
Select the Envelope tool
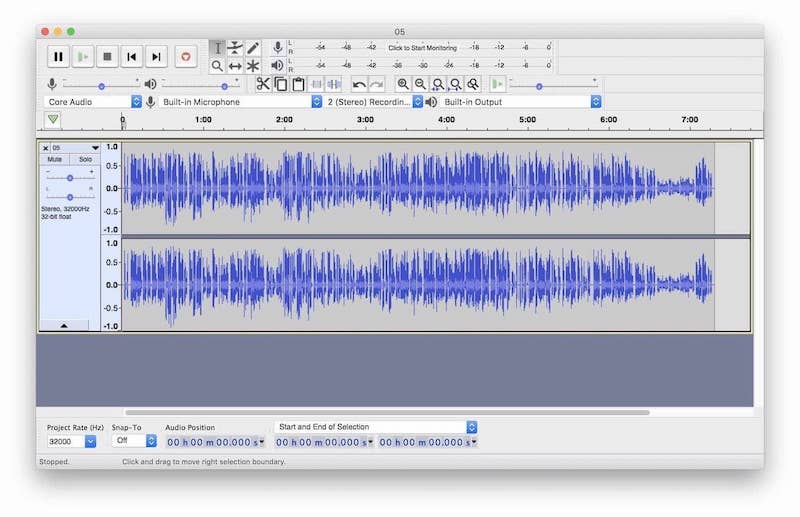click(x=235, y=48)
